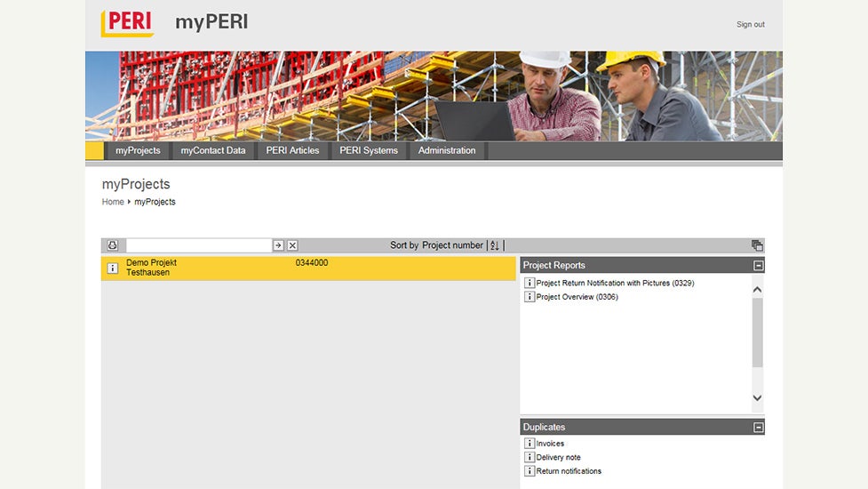Click the Sign out link
This screenshot has width=868, height=489.
tap(750, 25)
